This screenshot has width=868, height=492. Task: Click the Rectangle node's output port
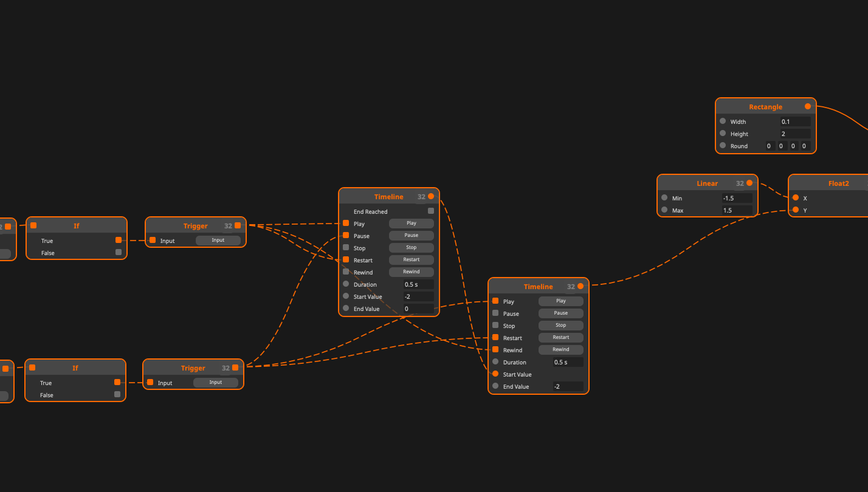point(808,106)
